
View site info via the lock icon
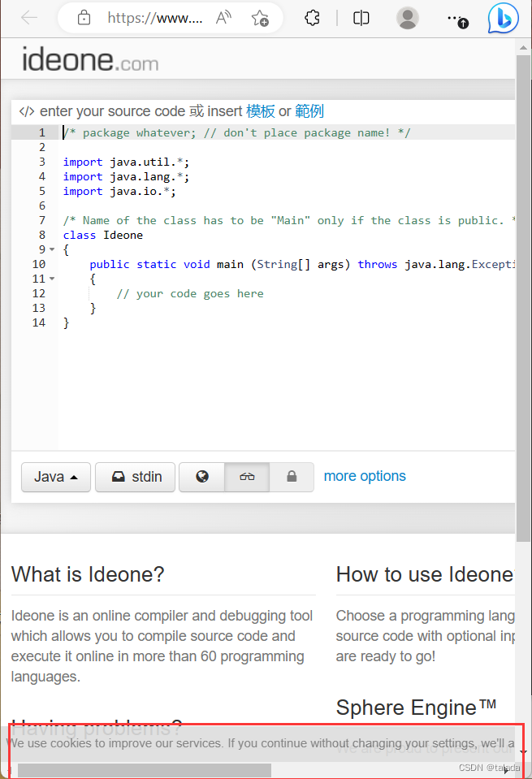pos(84,18)
